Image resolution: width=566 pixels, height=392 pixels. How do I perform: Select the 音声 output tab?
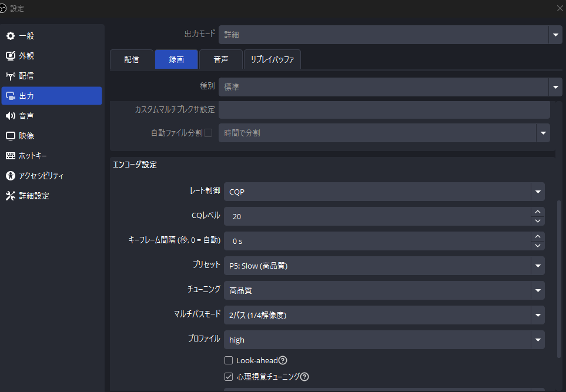click(x=220, y=59)
